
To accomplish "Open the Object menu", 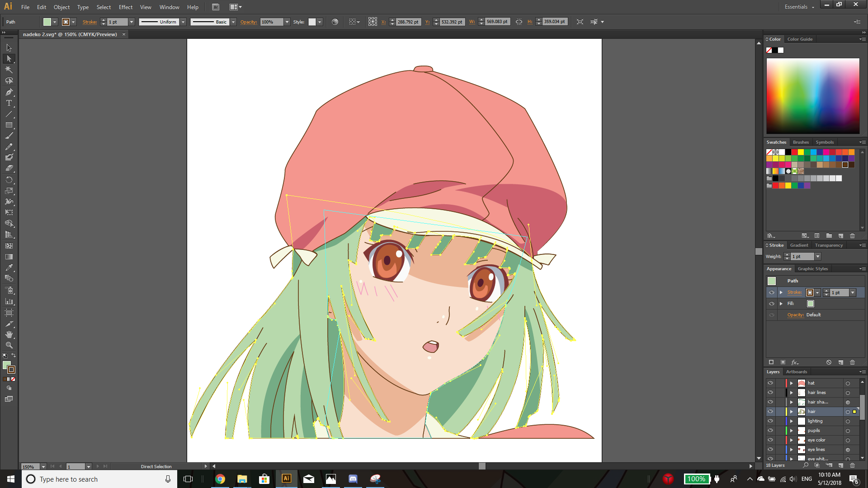I will pos(61,7).
